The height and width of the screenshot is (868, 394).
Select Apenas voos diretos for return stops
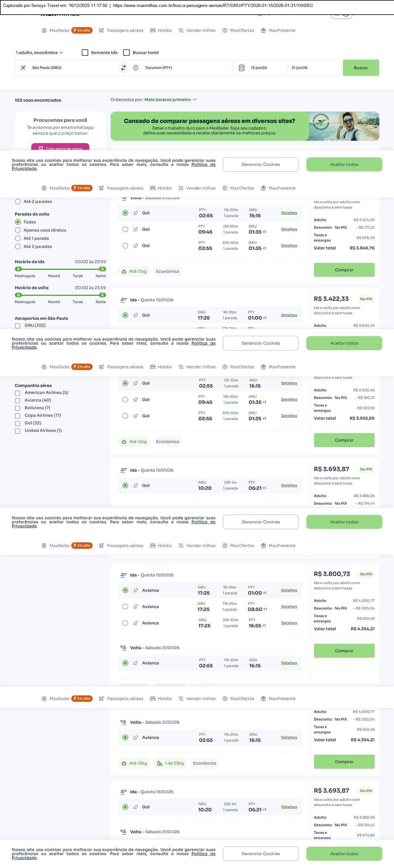18,230
